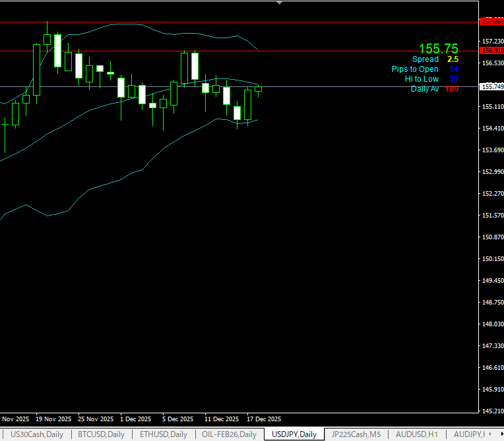Select the red 156.910 price line label

coord(492,51)
